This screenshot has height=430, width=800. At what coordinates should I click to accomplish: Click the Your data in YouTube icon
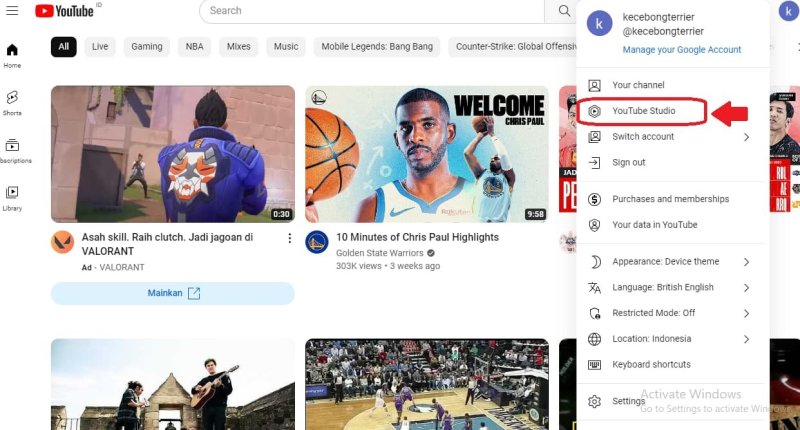594,225
